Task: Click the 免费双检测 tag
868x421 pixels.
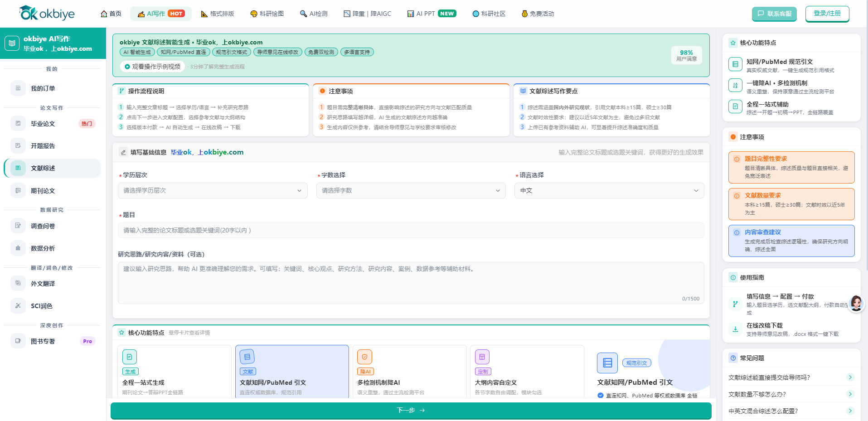Action: point(321,52)
